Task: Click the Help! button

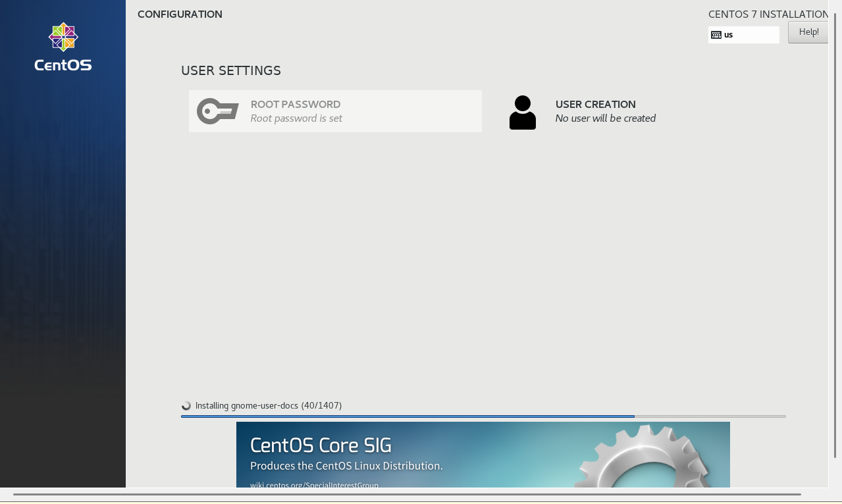Action: [808, 32]
